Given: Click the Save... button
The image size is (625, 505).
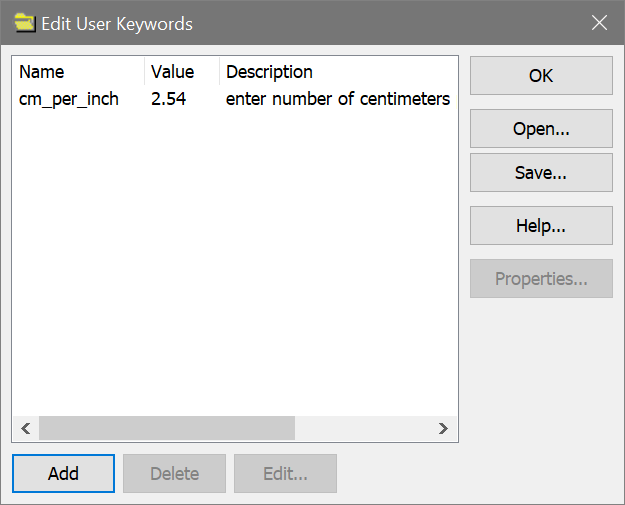Looking at the screenshot, I should pos(541,172).
